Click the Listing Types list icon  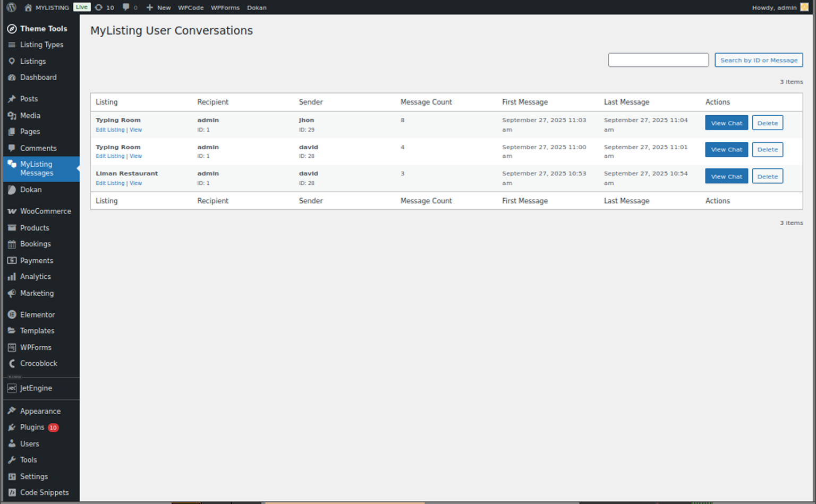[12, 45]
